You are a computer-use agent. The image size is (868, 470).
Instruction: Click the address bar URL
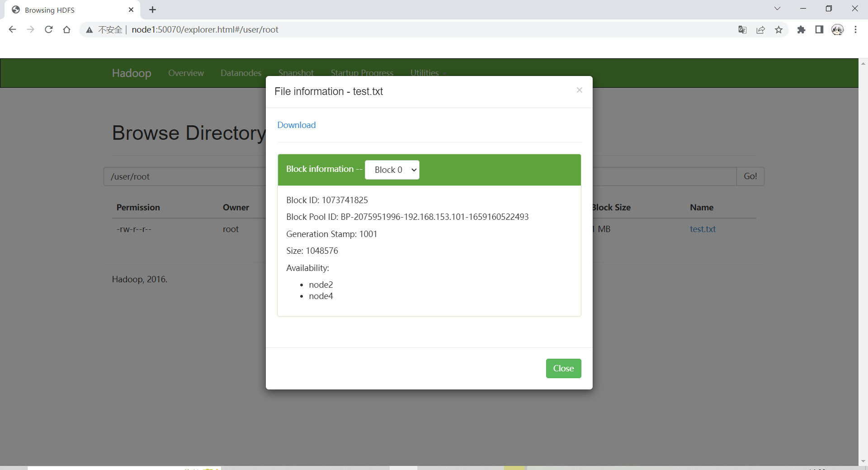pyautogui.click(x=205, y=30)
